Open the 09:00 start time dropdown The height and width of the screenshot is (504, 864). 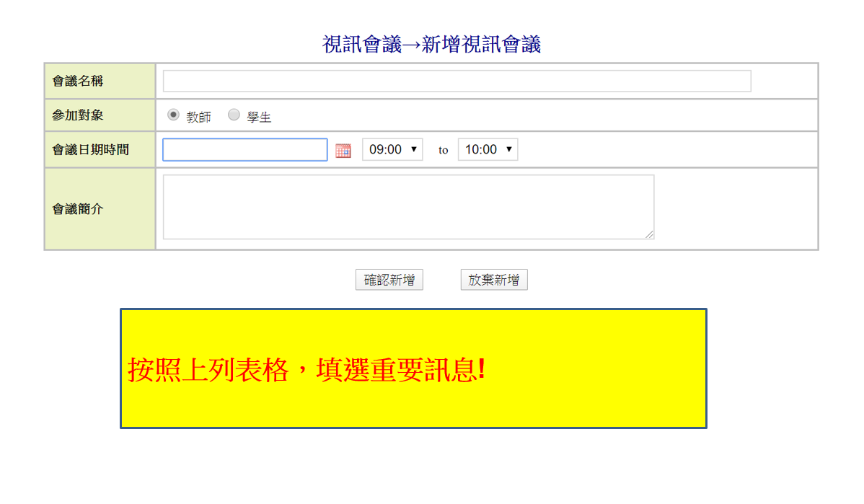pos(392,150)
